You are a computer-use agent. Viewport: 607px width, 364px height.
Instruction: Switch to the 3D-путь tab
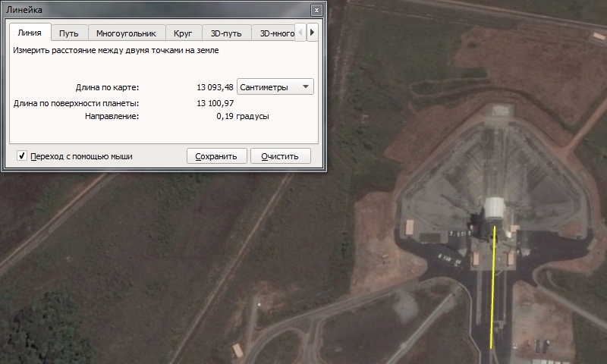(226, 33)
